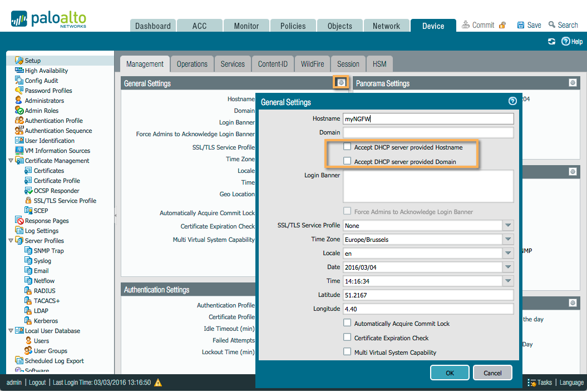Click the Domain input field

(428, 132)
